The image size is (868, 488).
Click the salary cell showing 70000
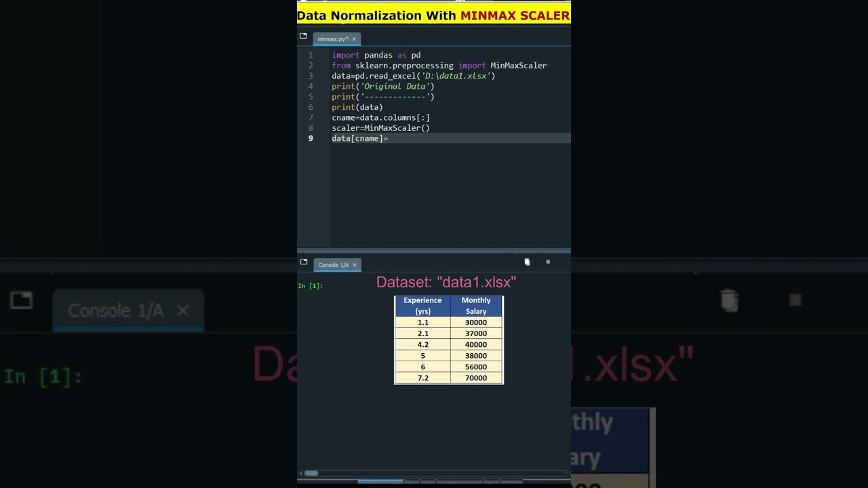coord(476,378)
